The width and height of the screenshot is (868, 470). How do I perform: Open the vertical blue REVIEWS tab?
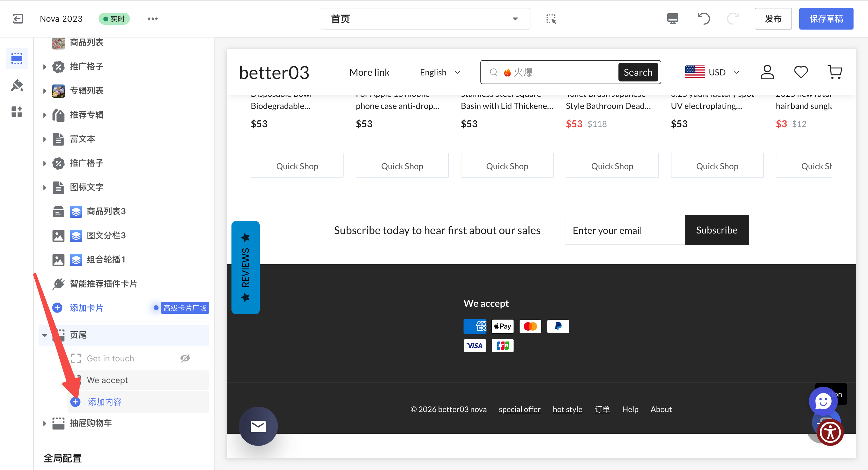click(245, 267)
